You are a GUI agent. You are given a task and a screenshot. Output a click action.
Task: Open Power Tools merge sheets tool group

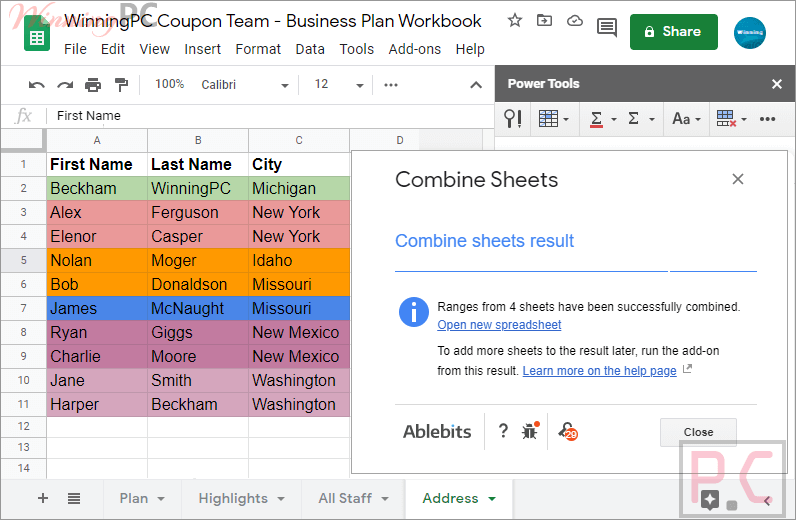(553, 119)
